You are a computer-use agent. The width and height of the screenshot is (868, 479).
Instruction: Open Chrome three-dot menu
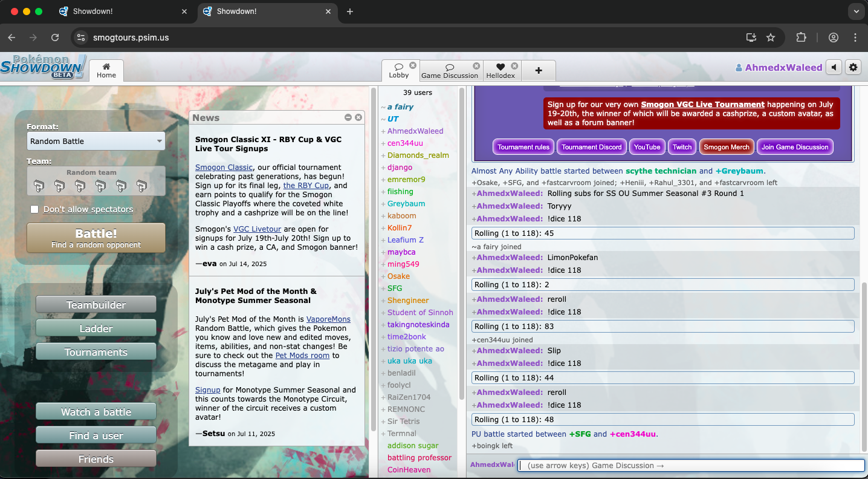(855, 37)
